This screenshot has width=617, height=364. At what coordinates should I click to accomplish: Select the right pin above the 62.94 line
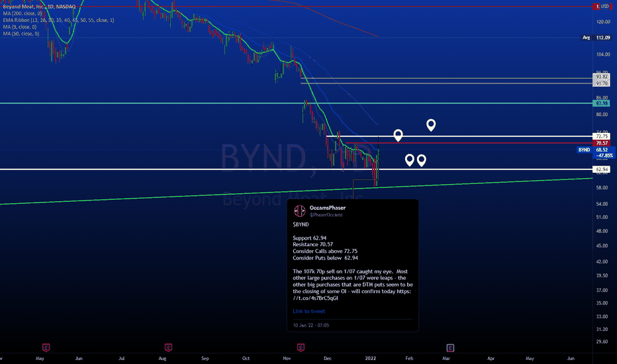pyautogui.click(x=422, y=160)
